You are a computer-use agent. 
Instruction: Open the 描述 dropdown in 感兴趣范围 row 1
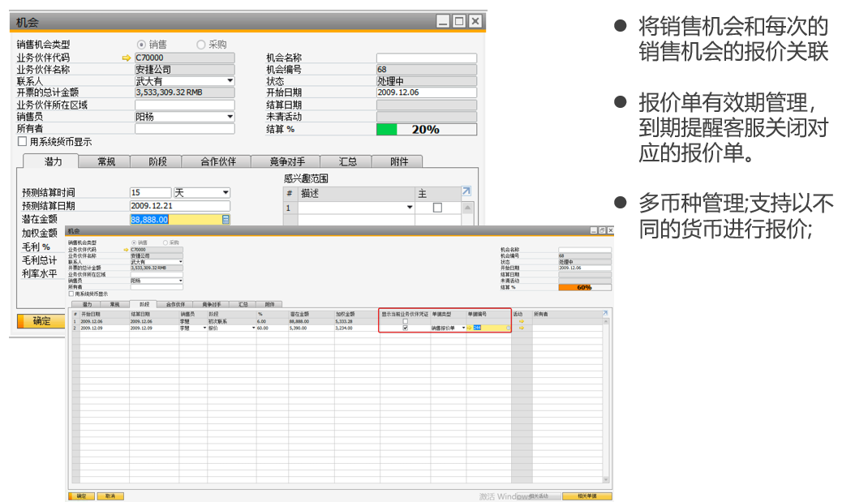coord(410,208)
